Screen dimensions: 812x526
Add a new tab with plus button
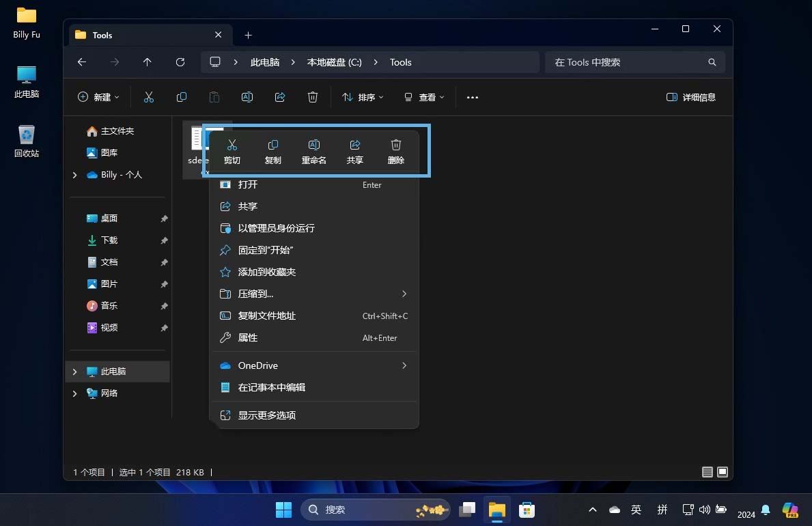[x=248, y=35]
